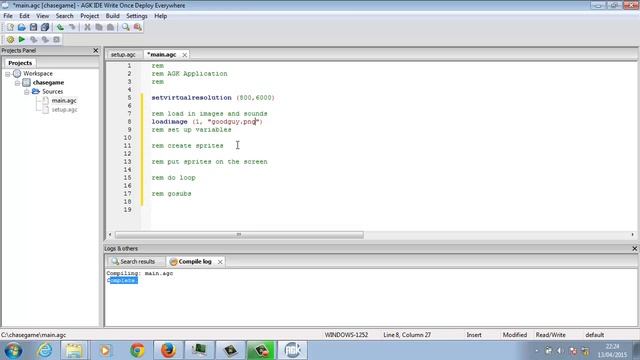Open the Settings menu
The image size is (640, 360).
(137, 16)
